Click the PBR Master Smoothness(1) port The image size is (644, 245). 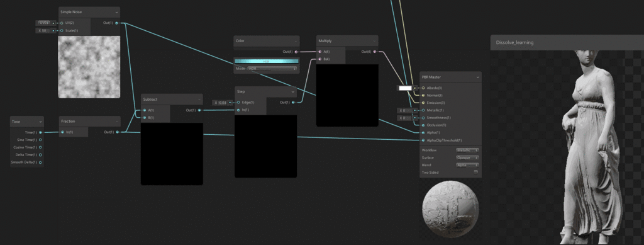tap(423, 118)
